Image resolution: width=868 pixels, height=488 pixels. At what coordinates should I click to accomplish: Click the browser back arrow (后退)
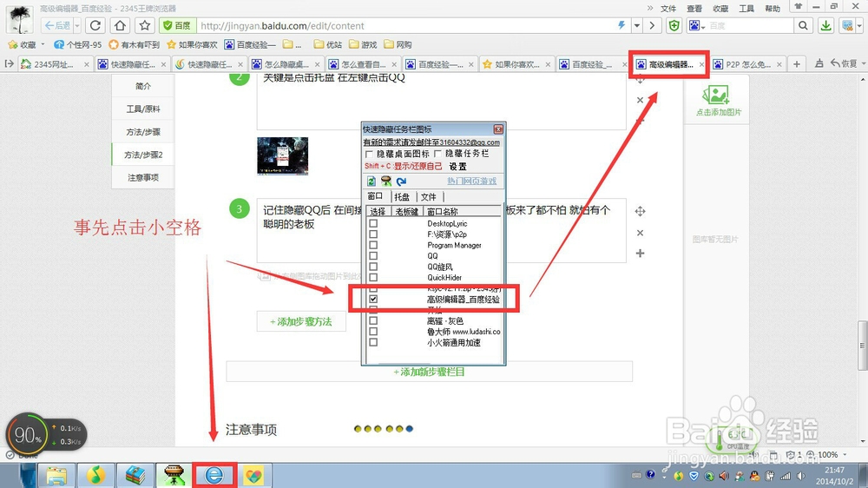pyautogui.click(x=57, y=25)
